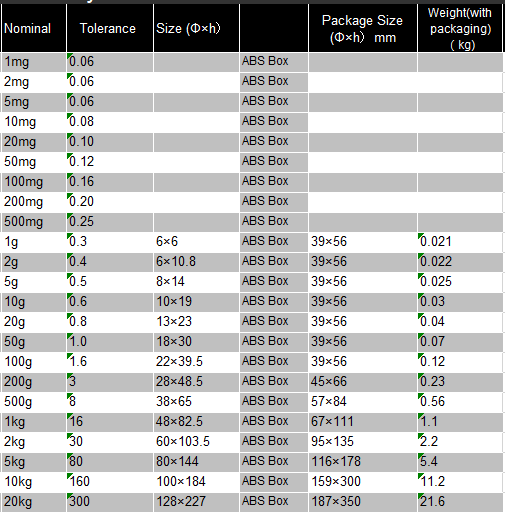Select the 116×178 package size cell

click(363, 462)
